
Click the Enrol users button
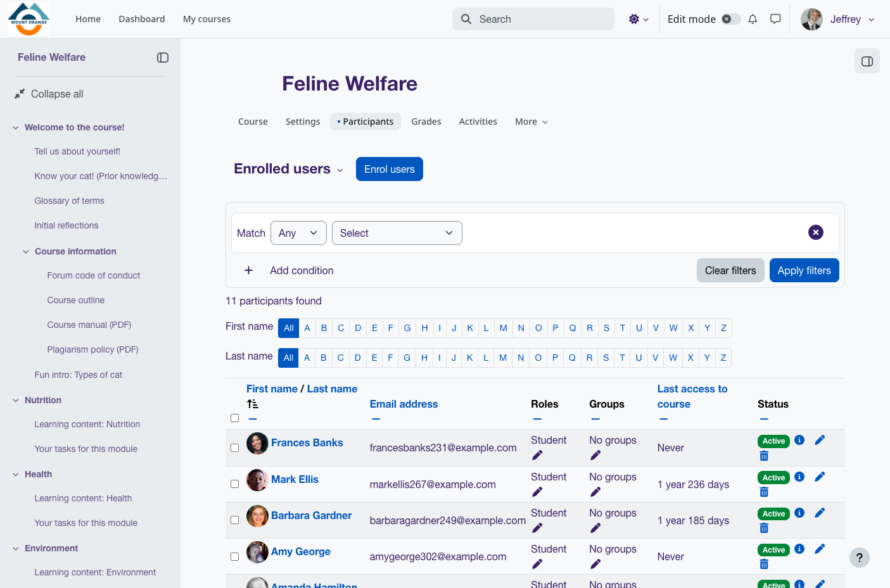(x=390, y=169)
